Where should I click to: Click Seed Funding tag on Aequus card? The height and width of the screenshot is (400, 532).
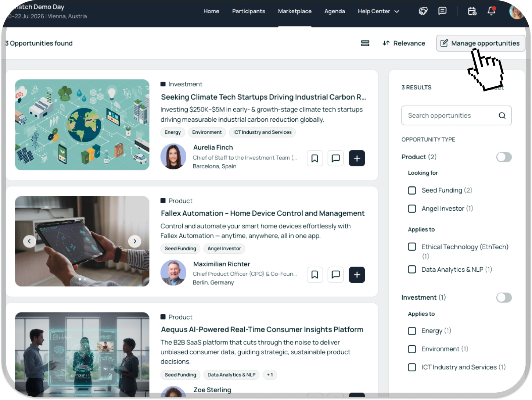[180, 375]
